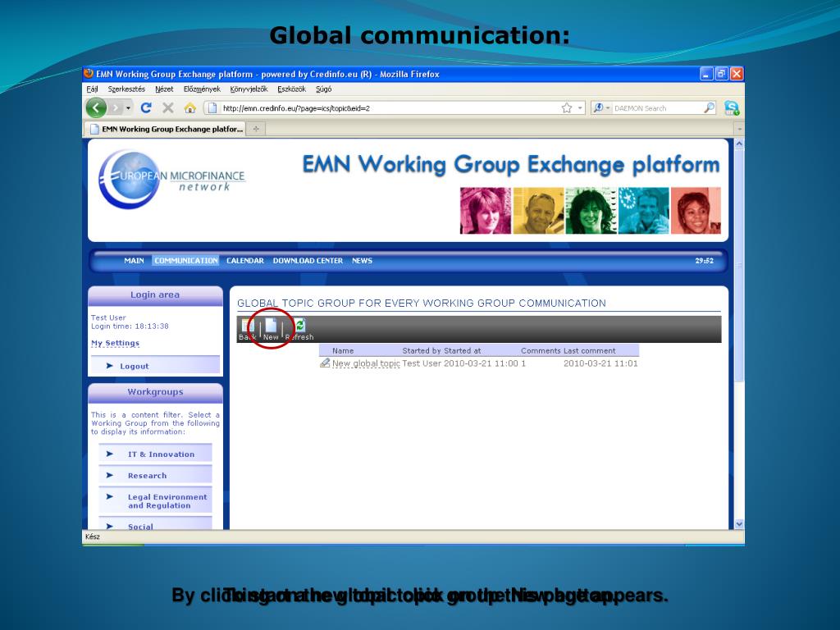Click the page scrollbar up arrow

click(739, 144)
